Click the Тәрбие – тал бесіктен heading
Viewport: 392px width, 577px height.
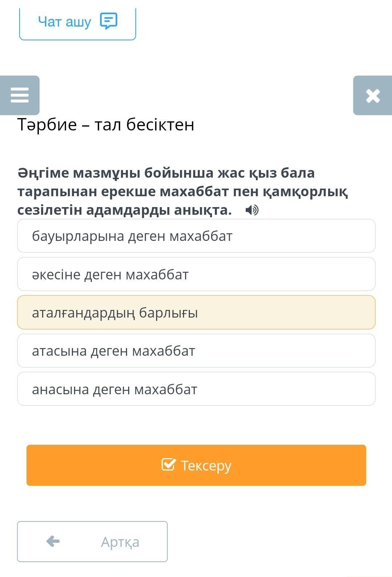click(x=106, y=125)
